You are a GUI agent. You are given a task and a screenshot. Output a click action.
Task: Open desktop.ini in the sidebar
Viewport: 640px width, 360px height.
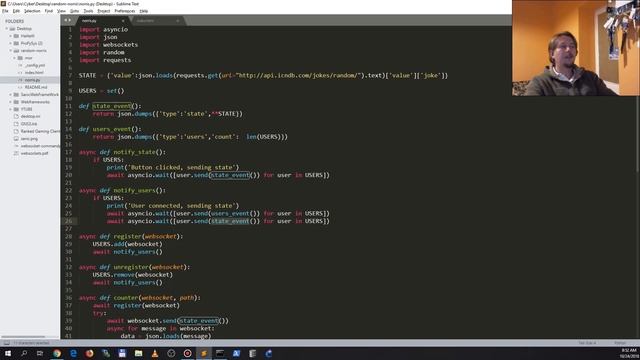click(x=30, y=116)
